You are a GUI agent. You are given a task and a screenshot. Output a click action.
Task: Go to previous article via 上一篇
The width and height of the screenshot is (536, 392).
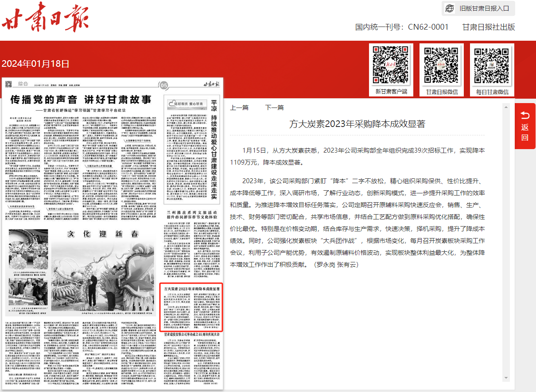tap(239, 108)
